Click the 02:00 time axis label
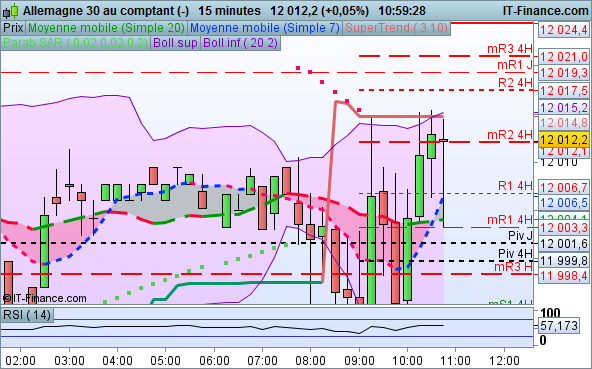 (x=21, y=360)
